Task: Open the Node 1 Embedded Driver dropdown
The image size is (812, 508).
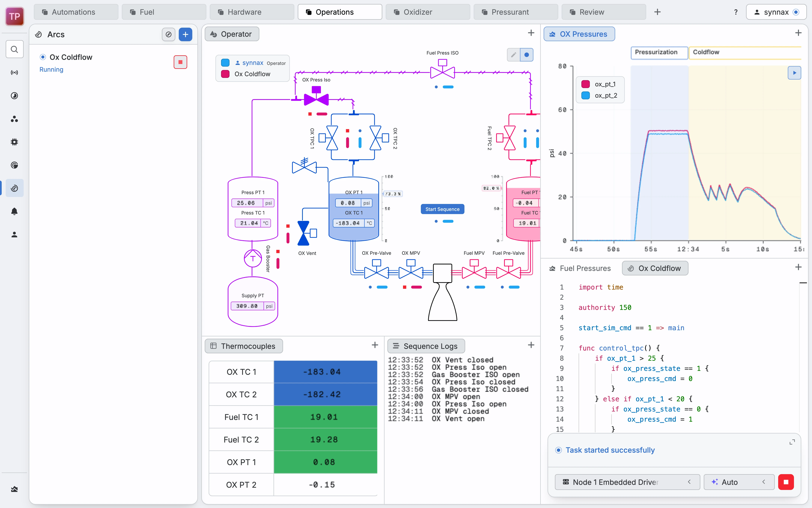Action: tap(627, 482)
